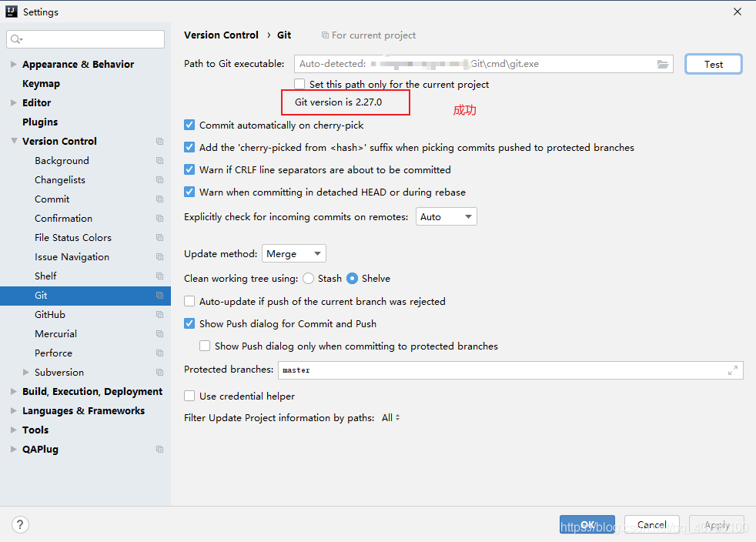Open the Plugins settings page
The image size is (756, 542).
point(40,122)
